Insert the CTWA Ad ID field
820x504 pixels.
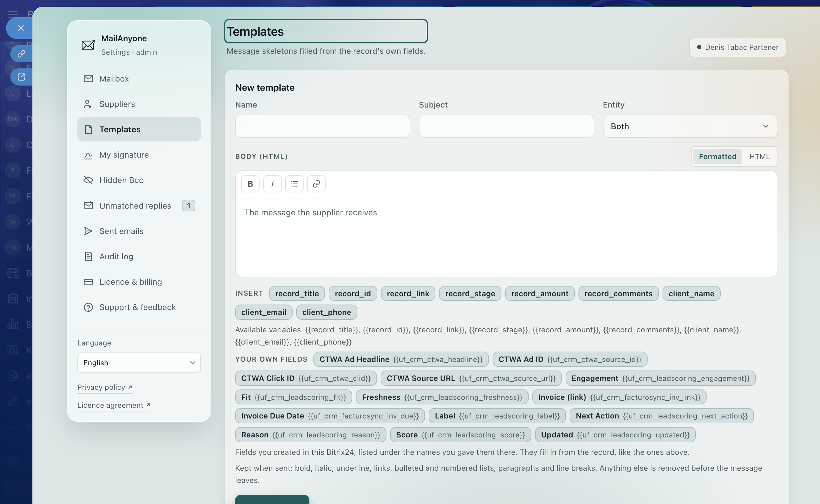point(570,359)
